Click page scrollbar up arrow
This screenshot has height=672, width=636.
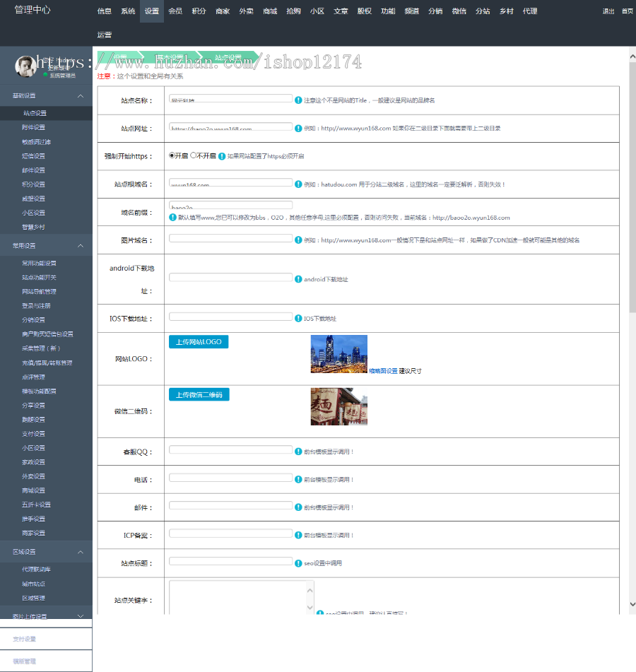[x=632, y=56]
